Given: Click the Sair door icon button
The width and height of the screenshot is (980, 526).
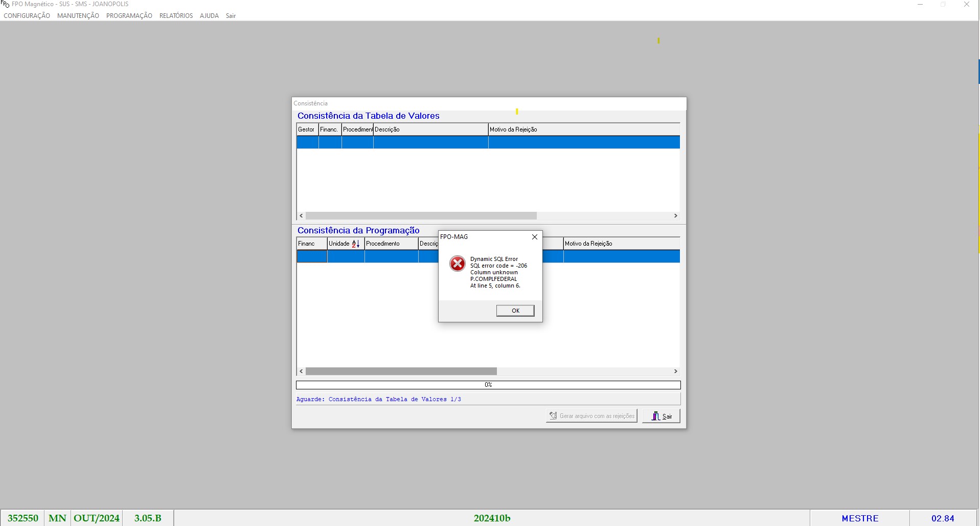Looking at the screenshot, I should coord(655,416).
